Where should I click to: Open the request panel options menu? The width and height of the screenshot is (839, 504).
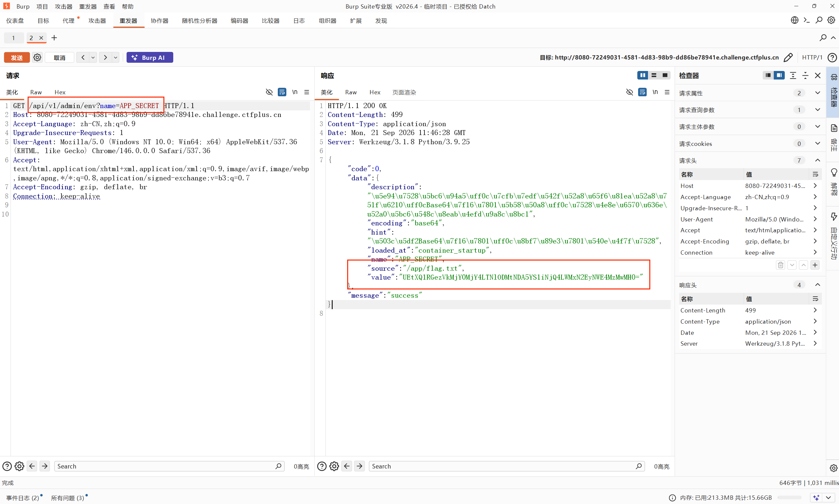click(x=307, y=92)
